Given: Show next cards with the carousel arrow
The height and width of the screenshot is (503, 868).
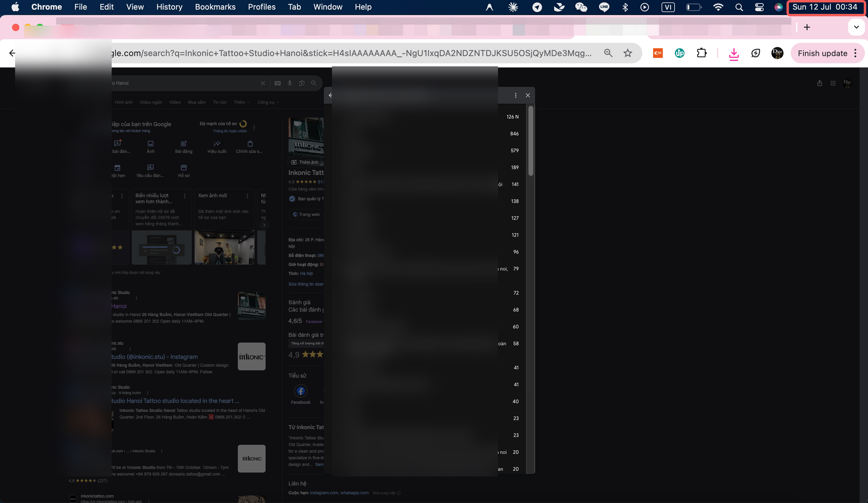Looking at the screenshot, I should click(x=264, y=225).
